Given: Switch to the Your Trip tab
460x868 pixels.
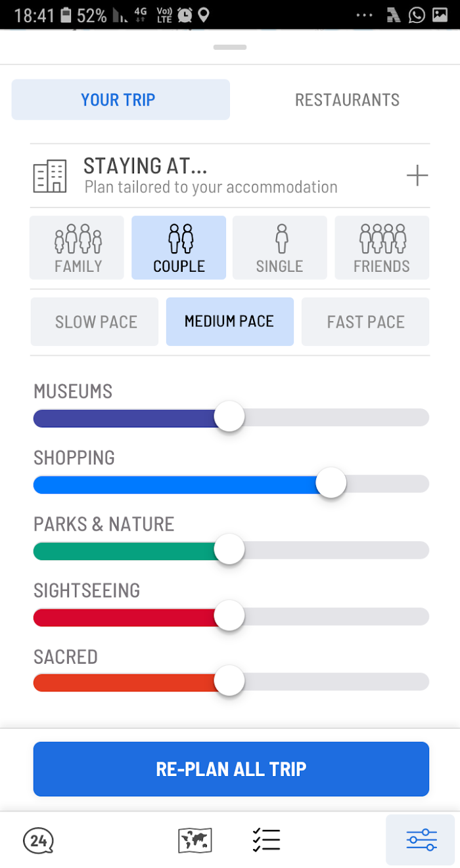Looking at the screenshot, I should pos(121,100).
